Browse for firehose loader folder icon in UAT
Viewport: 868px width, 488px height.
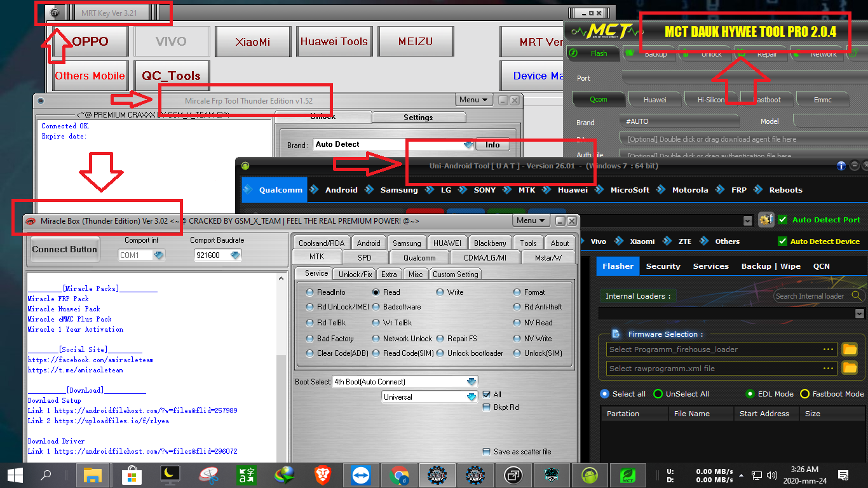click(x=850, y=349)
